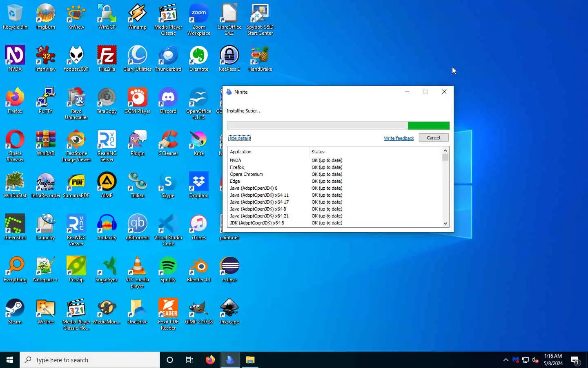The height and width of the screenshot is (368, 588).
Task: Click the Windows Start button
Action: (10, 360)
